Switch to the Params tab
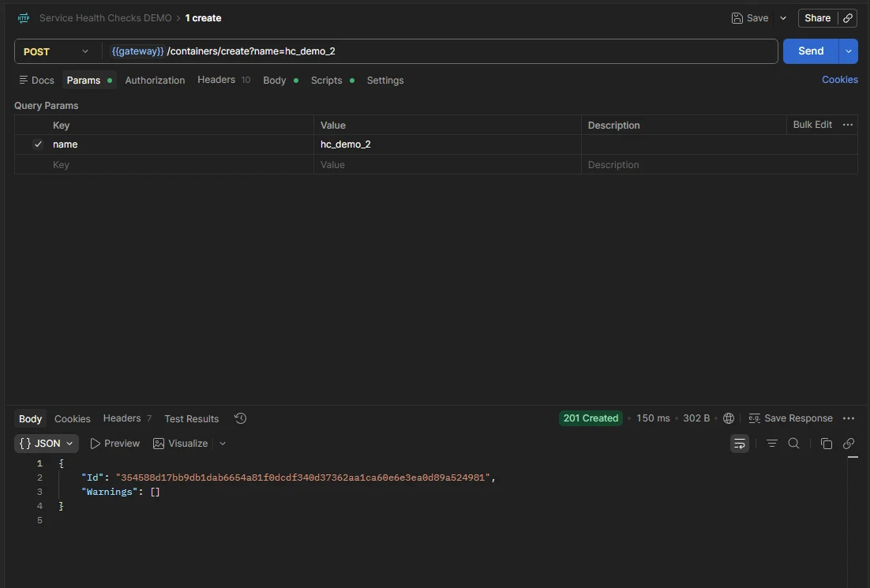This screenshot has width=870, height=588. point(89,81)
